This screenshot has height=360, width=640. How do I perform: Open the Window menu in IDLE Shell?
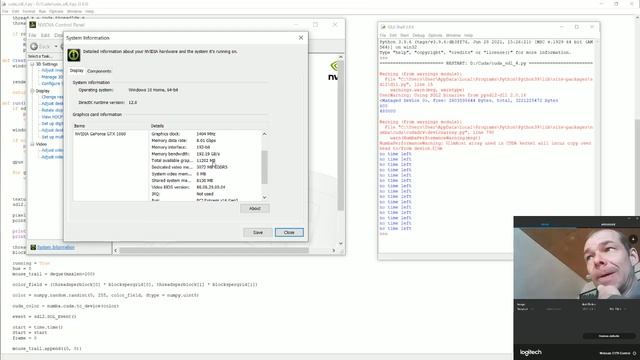[x=453, y=36]
